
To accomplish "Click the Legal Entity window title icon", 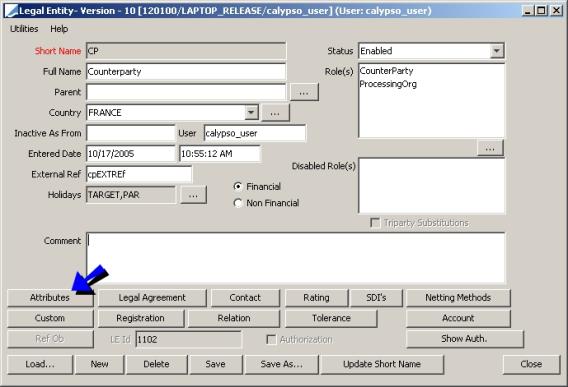I will click(11, 11).
